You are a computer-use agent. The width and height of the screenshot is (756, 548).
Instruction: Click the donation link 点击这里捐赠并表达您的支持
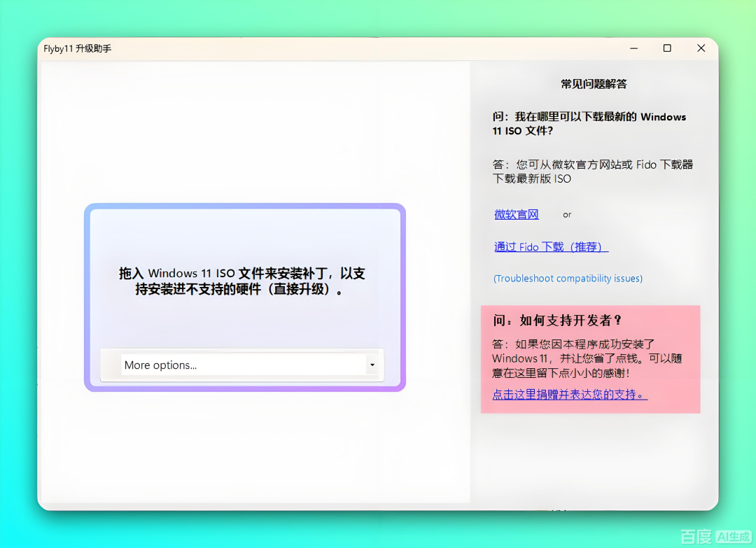pyautogui.click(x=568, y=394)
